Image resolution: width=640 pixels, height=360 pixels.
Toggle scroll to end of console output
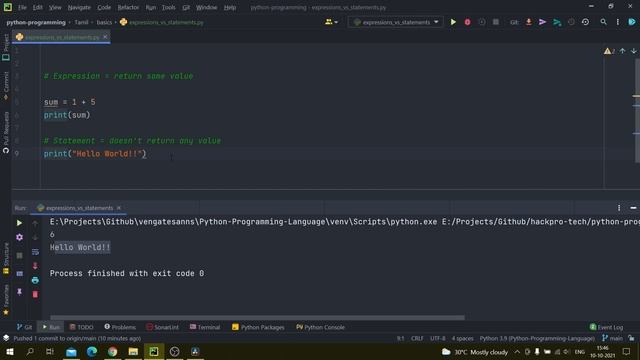click(35, 266)
